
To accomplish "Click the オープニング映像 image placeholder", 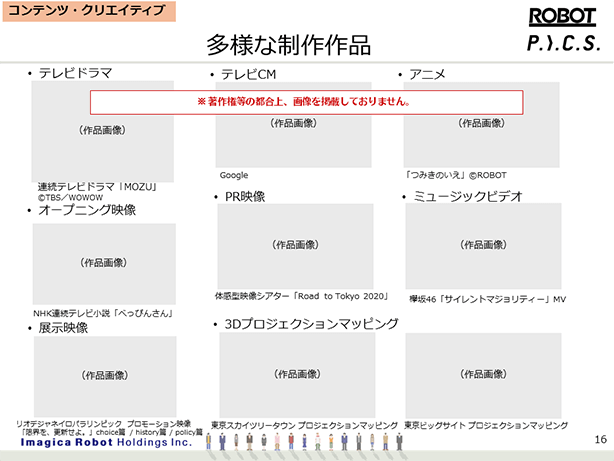I will (x=104, y=264).
